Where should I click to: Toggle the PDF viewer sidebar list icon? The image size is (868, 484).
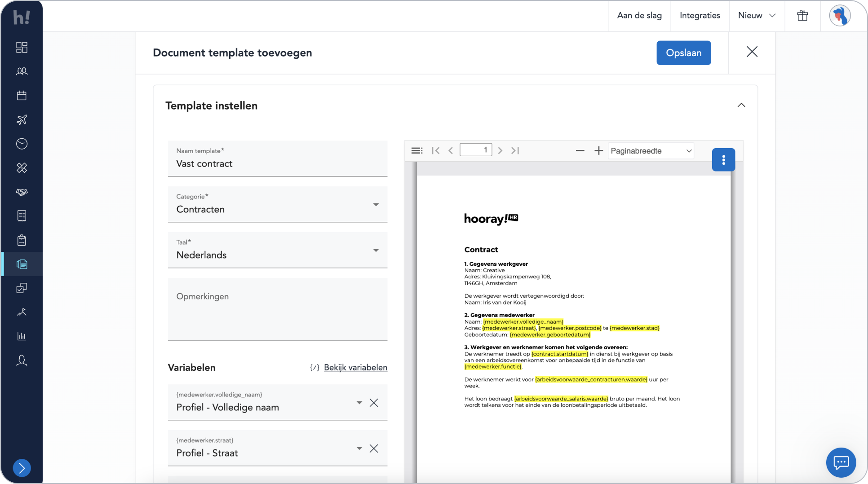(x=417, y=150)
